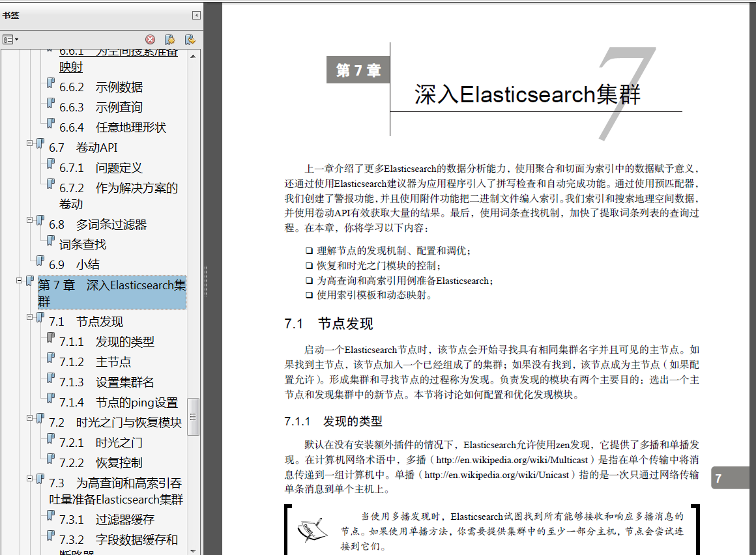Screen dimensions: 756x555
Task: Go to bookmark 6.7 卷动API
Action: (x=83, y=147)
